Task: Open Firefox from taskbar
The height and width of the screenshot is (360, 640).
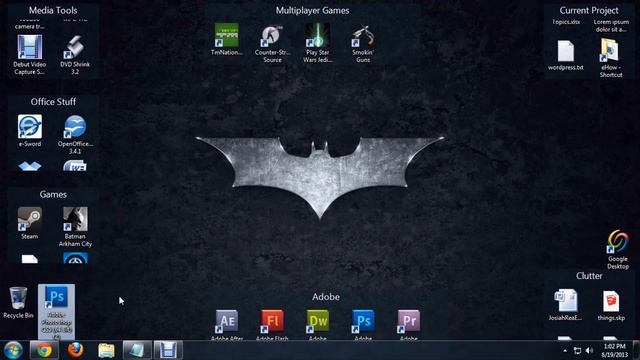Action: pyautogui.click(x=76, y=350)
